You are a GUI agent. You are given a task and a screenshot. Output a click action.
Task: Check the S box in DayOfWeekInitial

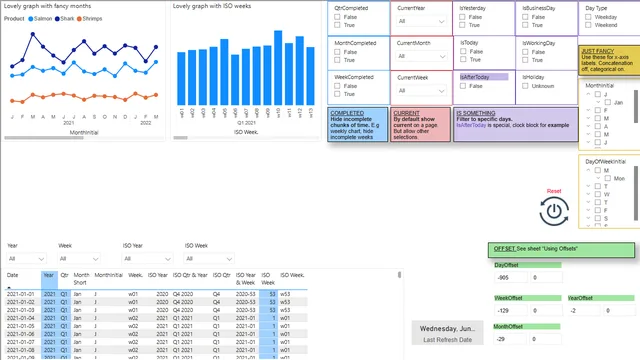(x=598, y=218)
